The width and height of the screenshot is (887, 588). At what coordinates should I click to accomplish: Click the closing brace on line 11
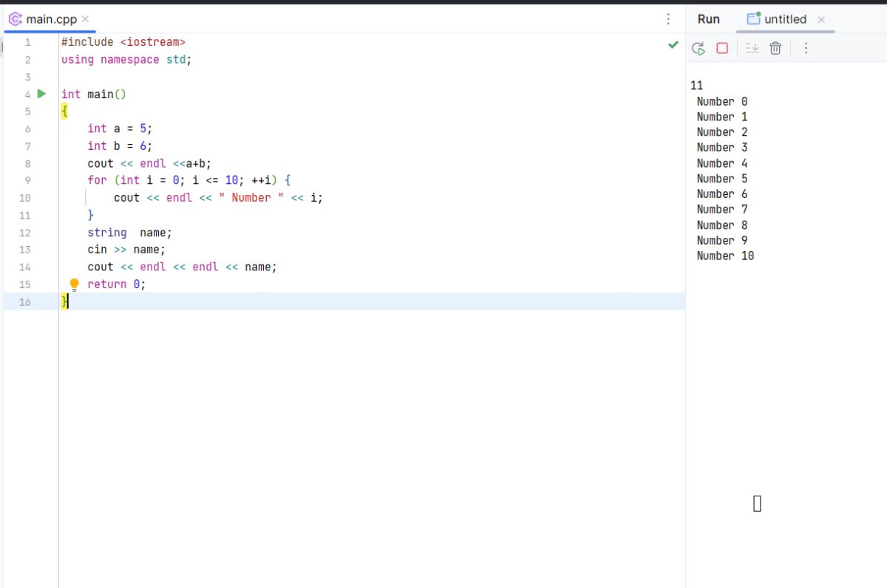91,215
